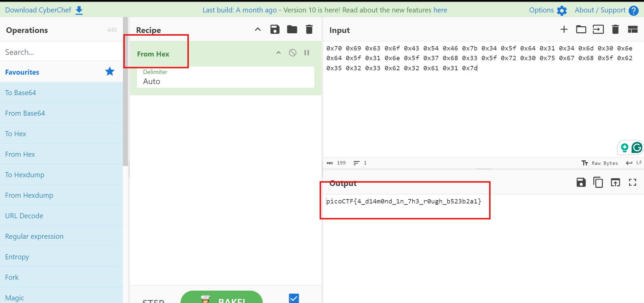Open folder as input icon
Image resolution: width=644 pixels, height=303 pixels.
[x=581, y=29]
